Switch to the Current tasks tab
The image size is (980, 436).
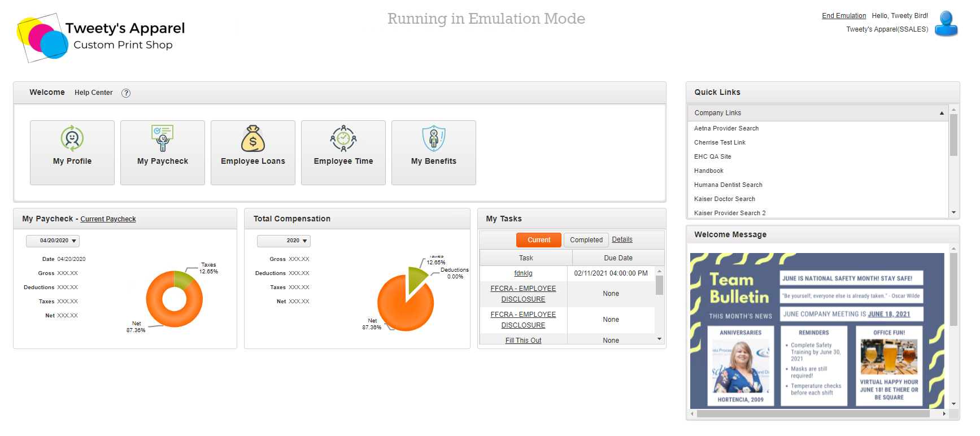click(539, 240)
